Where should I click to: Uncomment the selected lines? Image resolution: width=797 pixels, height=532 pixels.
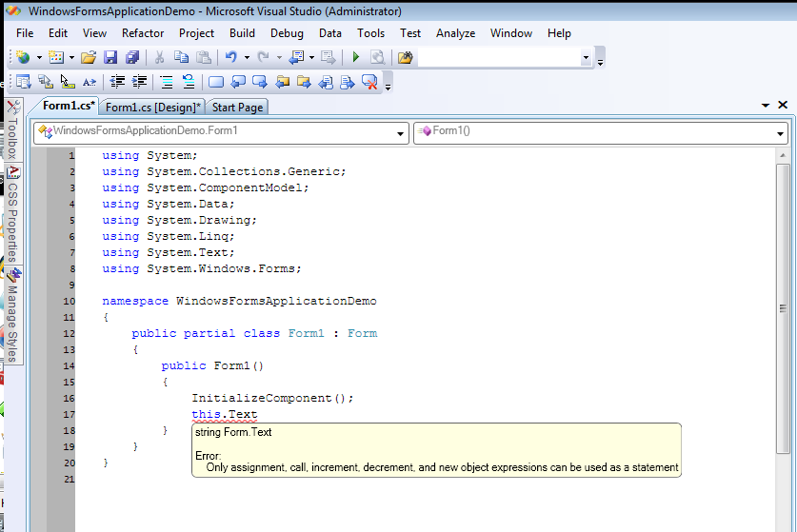[189, 81]
